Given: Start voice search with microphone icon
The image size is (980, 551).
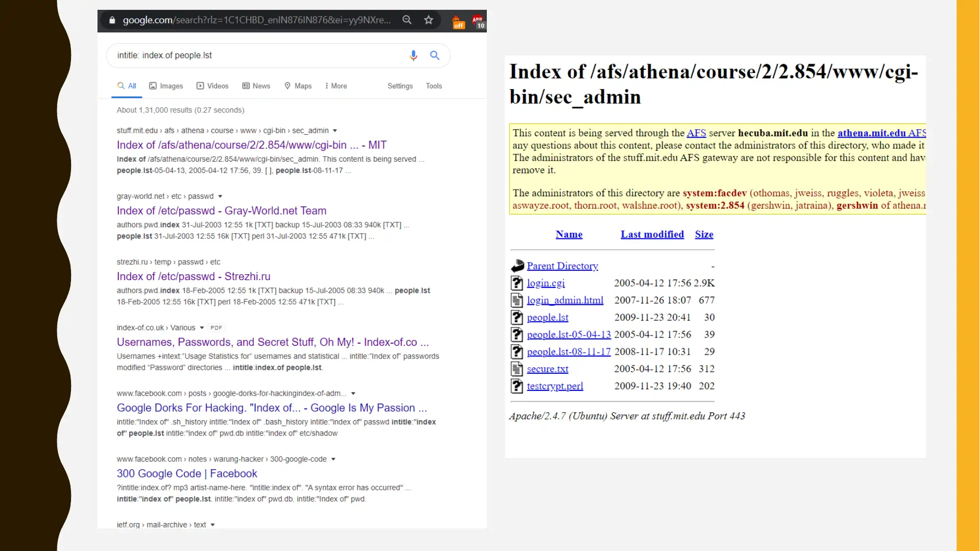Looking at the screenshot, I should [x=413, y=55].
